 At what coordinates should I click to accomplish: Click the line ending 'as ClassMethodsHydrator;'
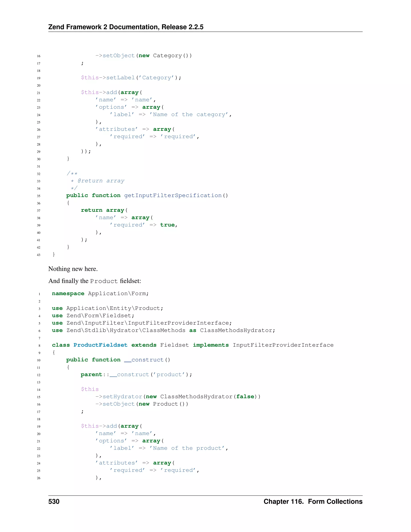click(x=163, y=330)
